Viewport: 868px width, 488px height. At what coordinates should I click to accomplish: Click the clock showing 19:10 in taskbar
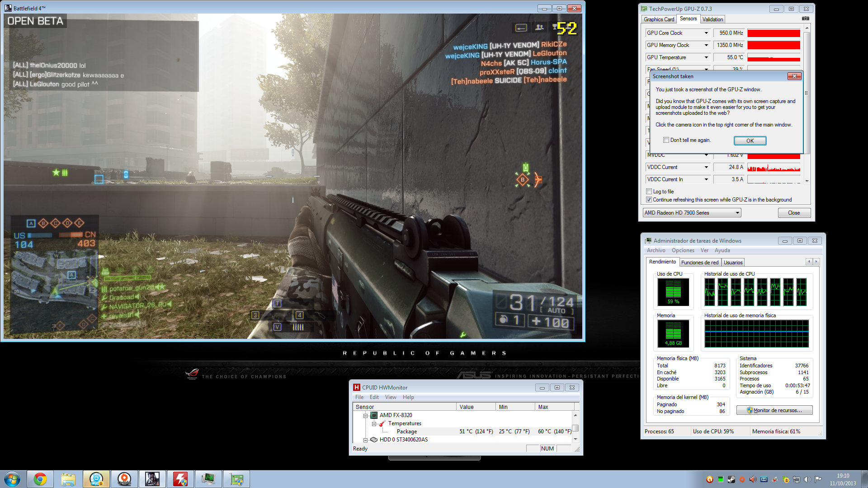click(843, 476)
